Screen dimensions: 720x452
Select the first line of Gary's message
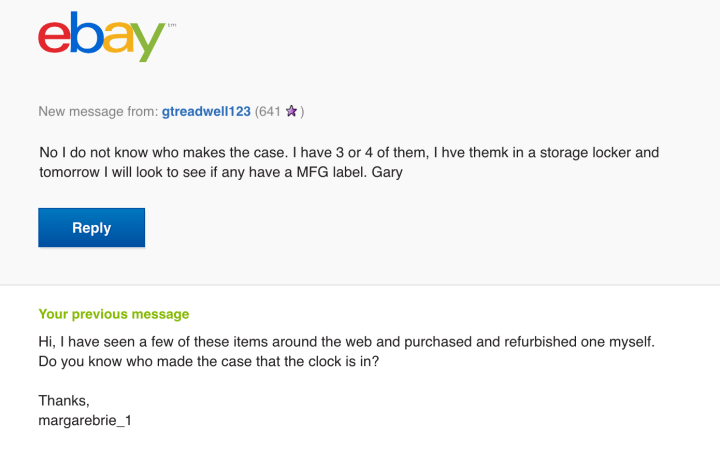pyautogui.click(x=349, y=153)
